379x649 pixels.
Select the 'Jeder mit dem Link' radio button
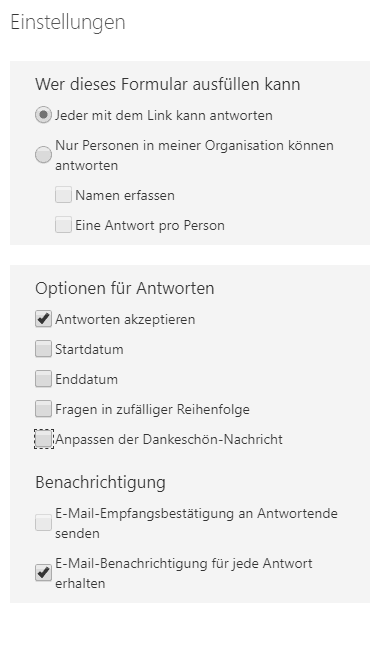(x=43, y=115)
